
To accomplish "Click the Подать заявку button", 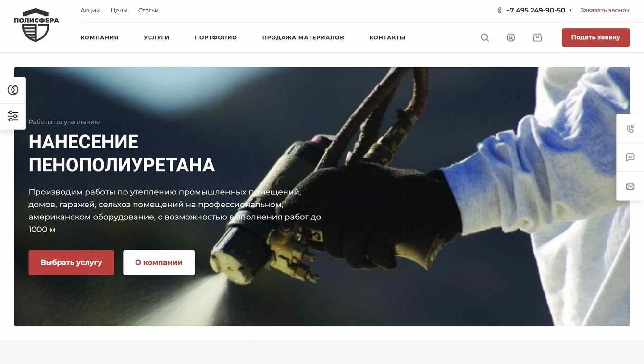I will [x=595, y=37].
